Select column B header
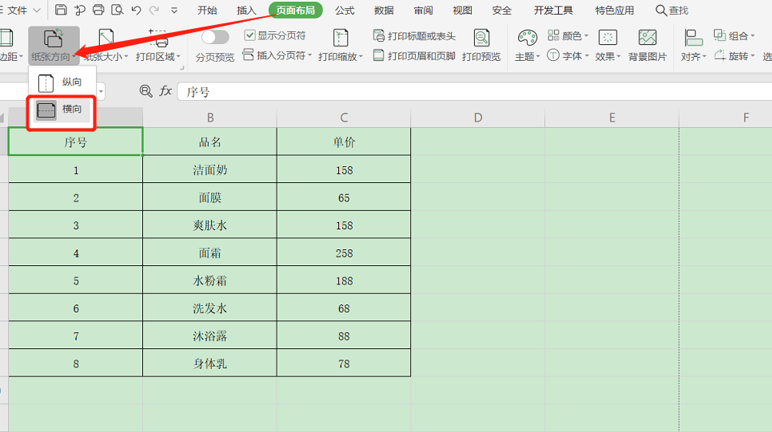 click(x=210, y=118)
